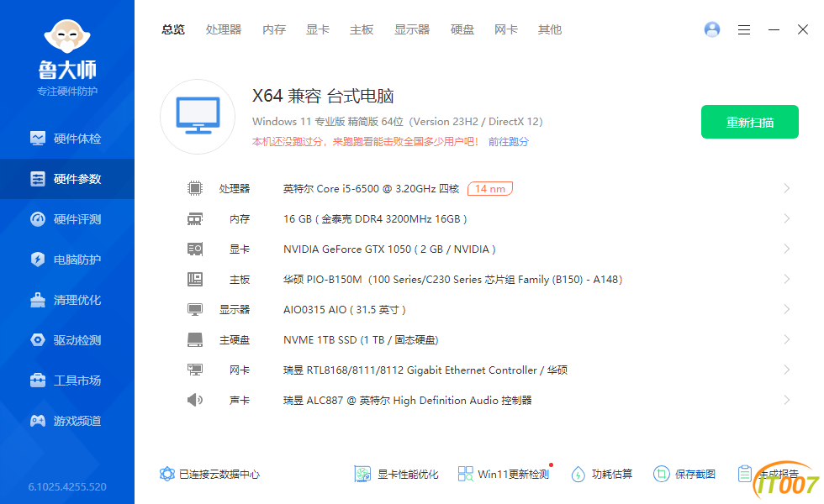Follow the 前往跑分 link
This screenshot has width=824, height=504.
tap(508, 142)
